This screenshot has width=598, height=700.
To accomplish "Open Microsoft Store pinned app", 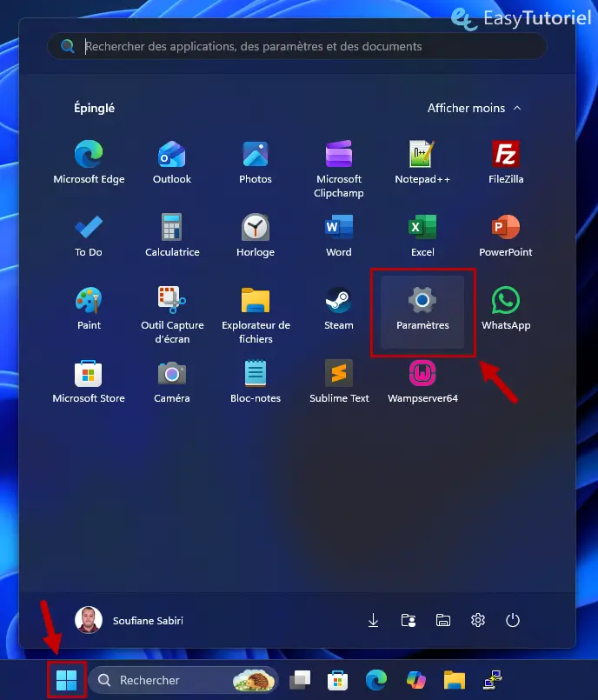I will (x=89, y=382).
